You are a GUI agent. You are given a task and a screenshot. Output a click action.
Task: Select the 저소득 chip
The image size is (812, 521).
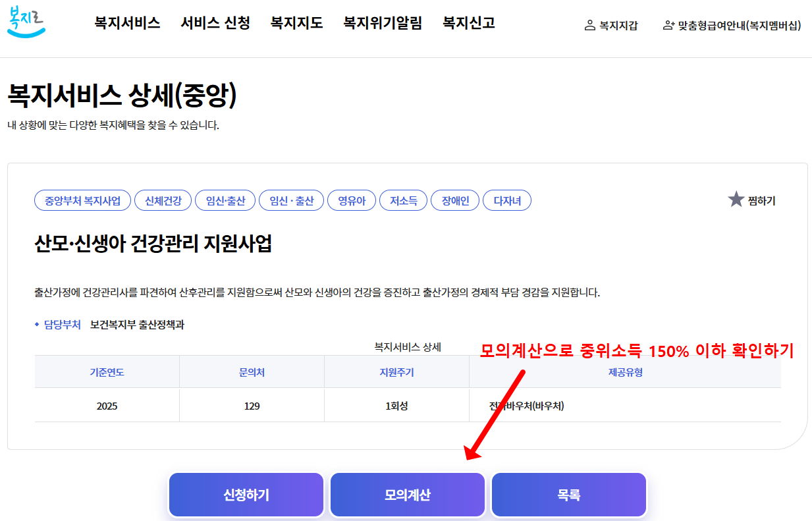pyautogui.click(x=403, y=200)
